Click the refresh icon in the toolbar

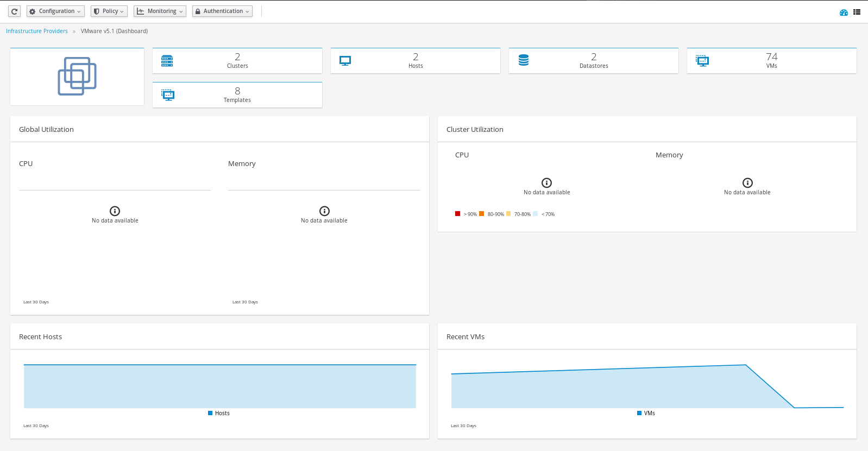point(15,11)
